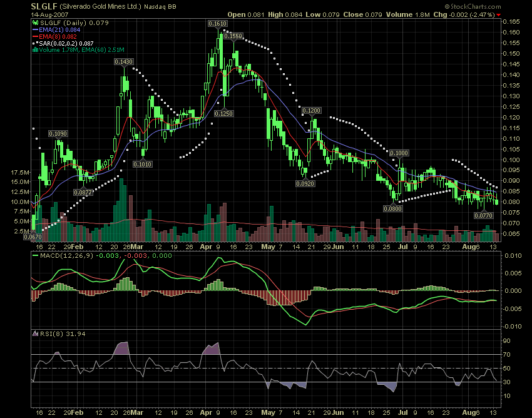
Task: Click the 0.0670 starting price label
Action: 33,237
